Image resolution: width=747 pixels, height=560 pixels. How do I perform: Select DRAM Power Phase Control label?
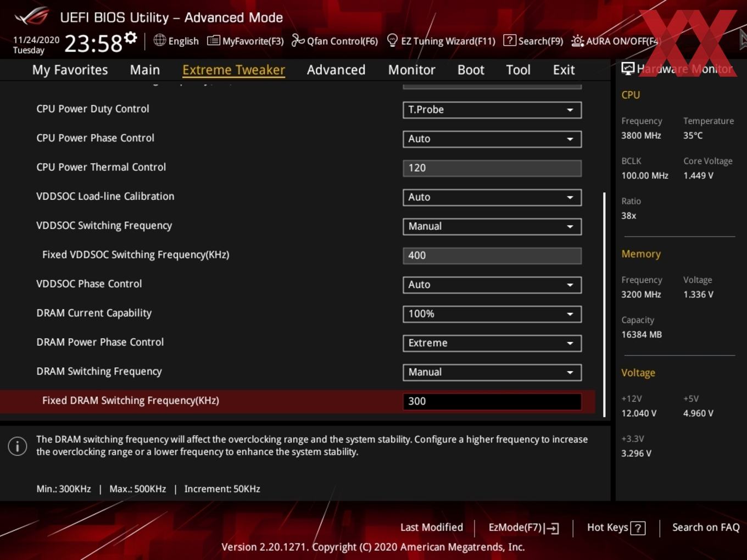(x=100, y=342)
